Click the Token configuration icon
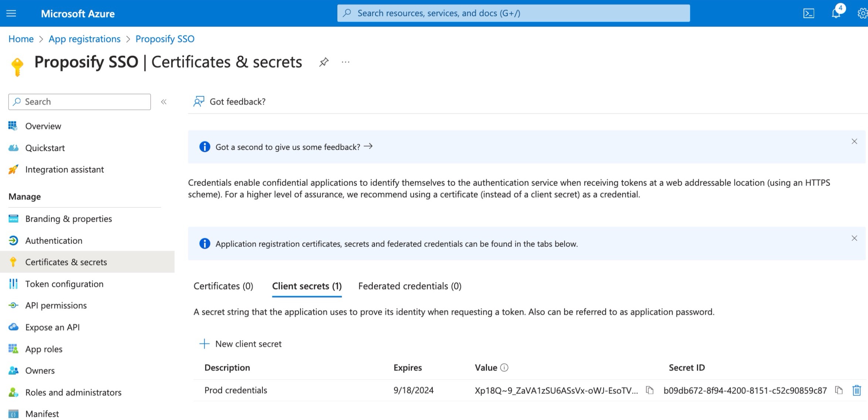This screenshot has height=420, width=868. point(13,284)
